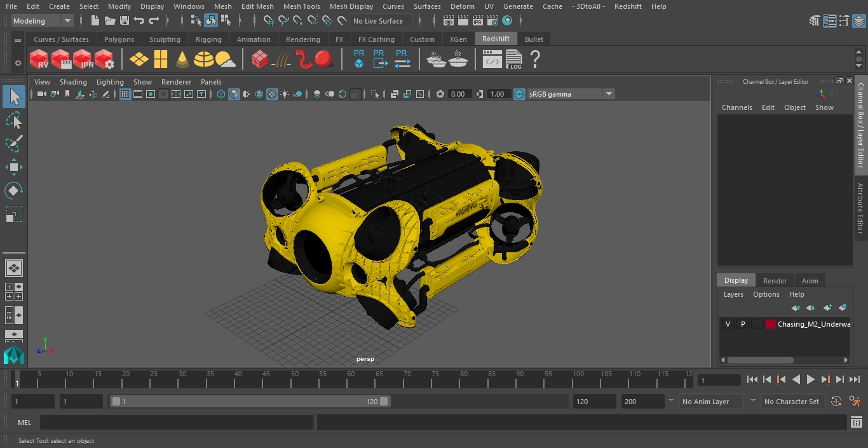Open Redshift script window code icon
Viewport: 868px width, 448px height.
click(492, 60)
